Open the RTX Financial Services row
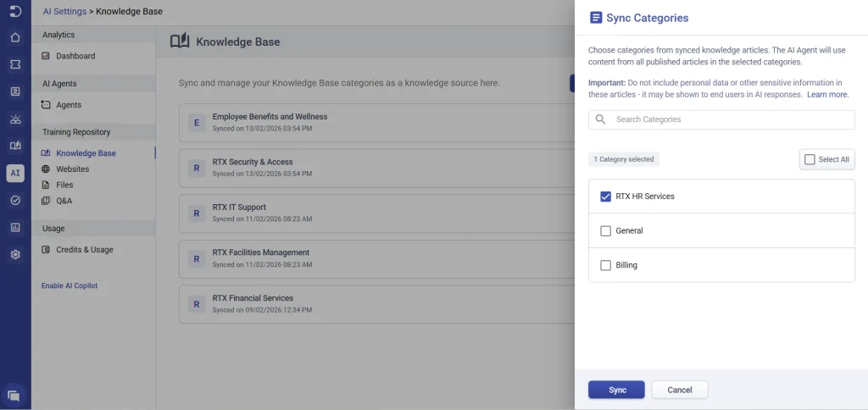This screenshot has height=410, width=868. pyautogui.click(x=376, y=304)
